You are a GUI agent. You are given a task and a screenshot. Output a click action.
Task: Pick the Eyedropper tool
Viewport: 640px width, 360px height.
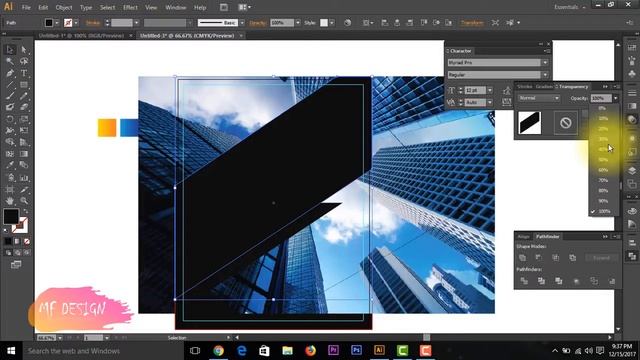click(10, 165)
